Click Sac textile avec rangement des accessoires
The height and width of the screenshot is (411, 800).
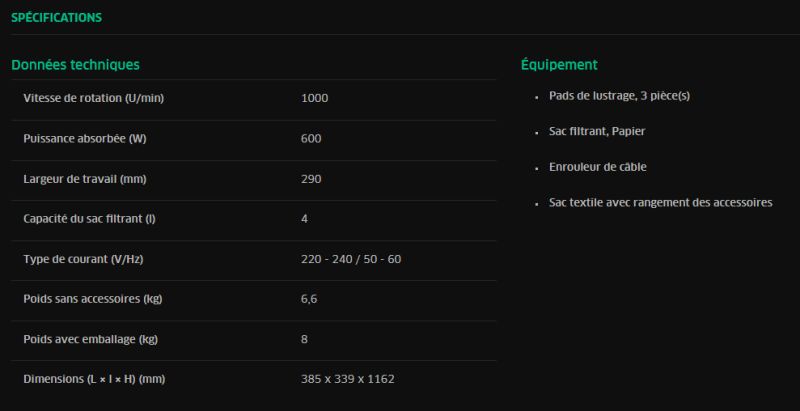click(660, 202)
